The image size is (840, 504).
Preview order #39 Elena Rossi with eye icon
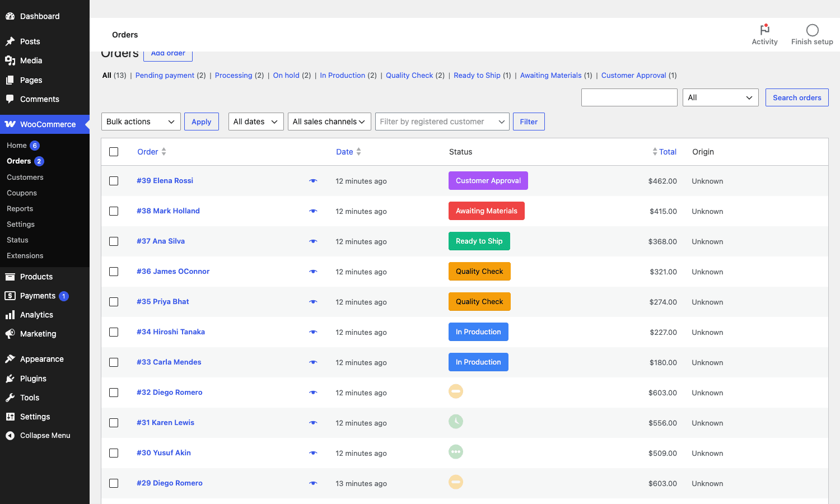[x=313, y=181]
